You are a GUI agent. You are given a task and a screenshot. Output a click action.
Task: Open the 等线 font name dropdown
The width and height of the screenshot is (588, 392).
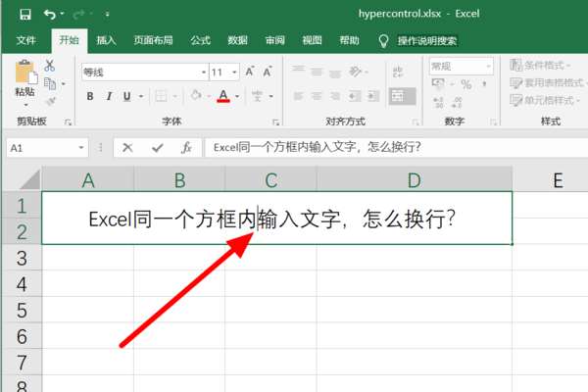[x=204, y=72]
